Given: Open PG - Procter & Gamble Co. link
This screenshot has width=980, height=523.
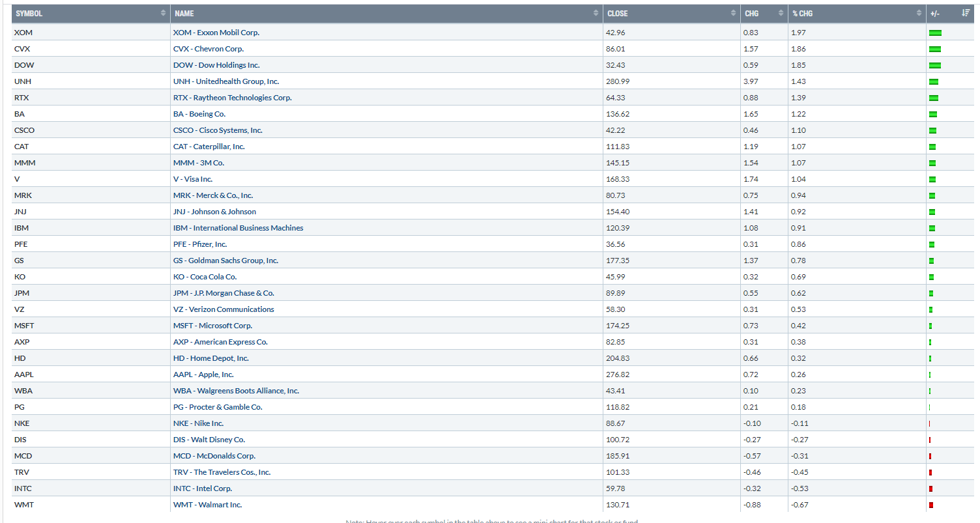Looking at the screenshot, I should click(218, 407).
